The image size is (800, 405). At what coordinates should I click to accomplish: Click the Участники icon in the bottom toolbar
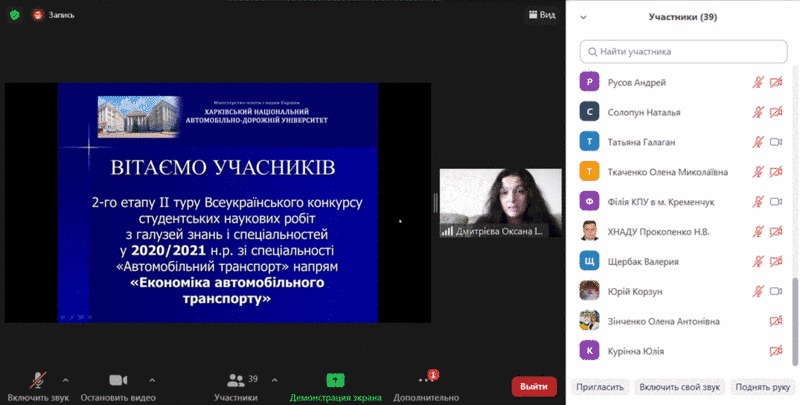click(x=236, y=381)
